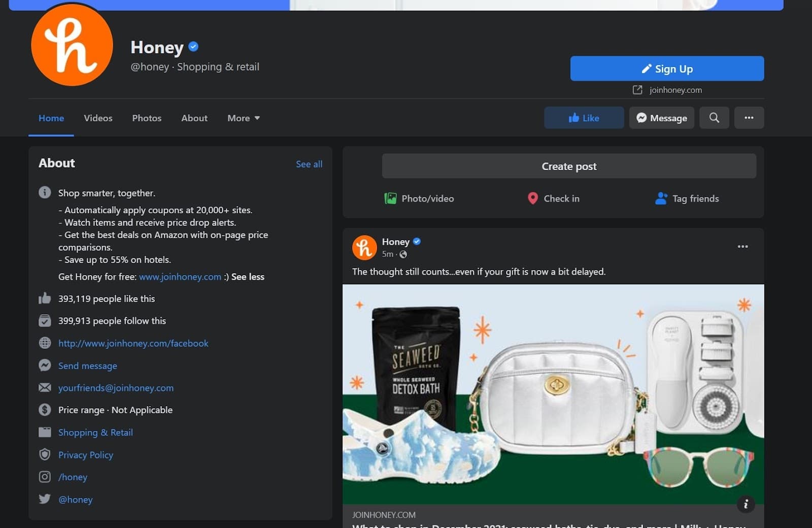The width and height of the screenshot is (812, 528).
Task: Click the Check in location pin
Action: (x=532, y=199)
